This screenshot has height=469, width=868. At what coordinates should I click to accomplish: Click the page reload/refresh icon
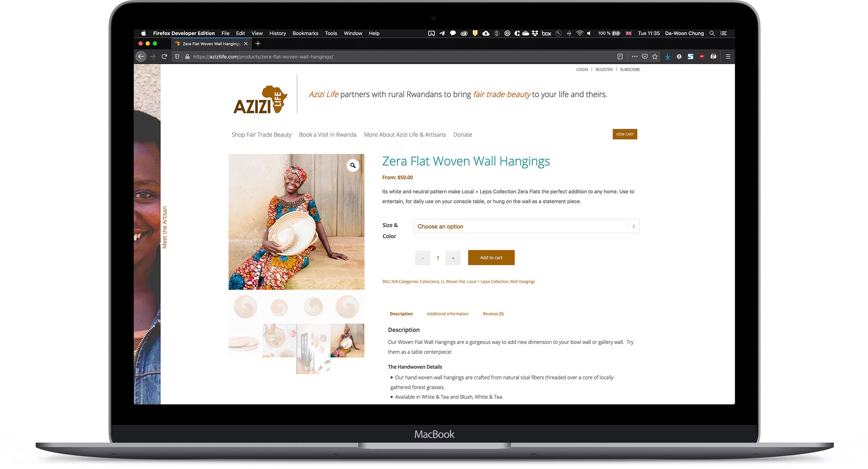167,56
